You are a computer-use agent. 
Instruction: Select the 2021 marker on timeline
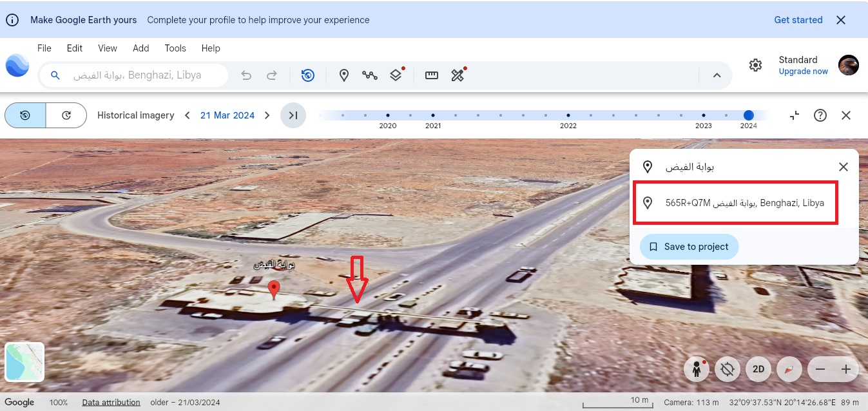click(433, 116)
